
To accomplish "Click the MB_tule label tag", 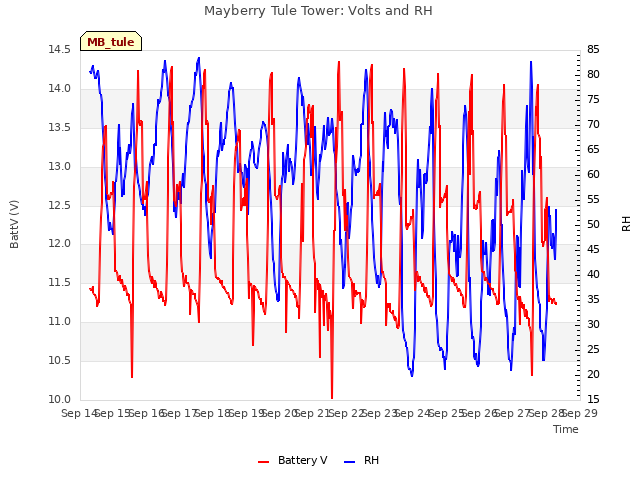I will click(111, 41).
